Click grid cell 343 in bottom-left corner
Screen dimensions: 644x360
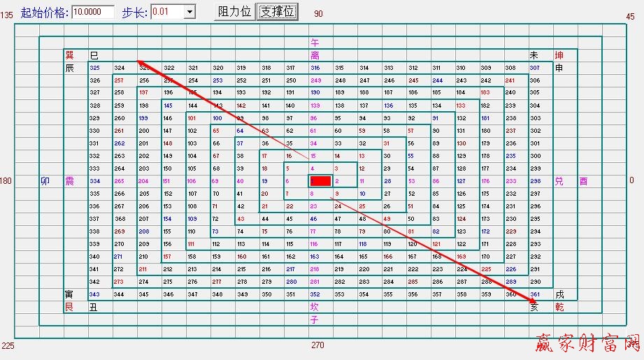(94, 294)
